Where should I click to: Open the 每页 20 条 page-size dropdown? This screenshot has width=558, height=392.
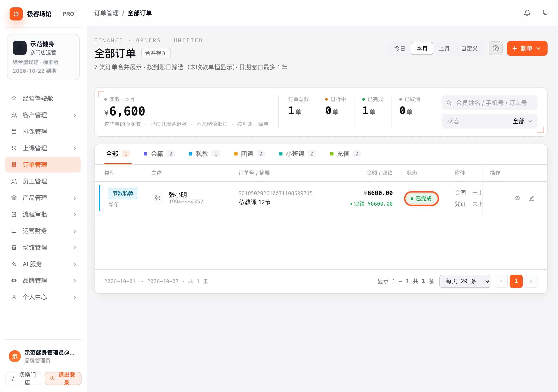465,281
